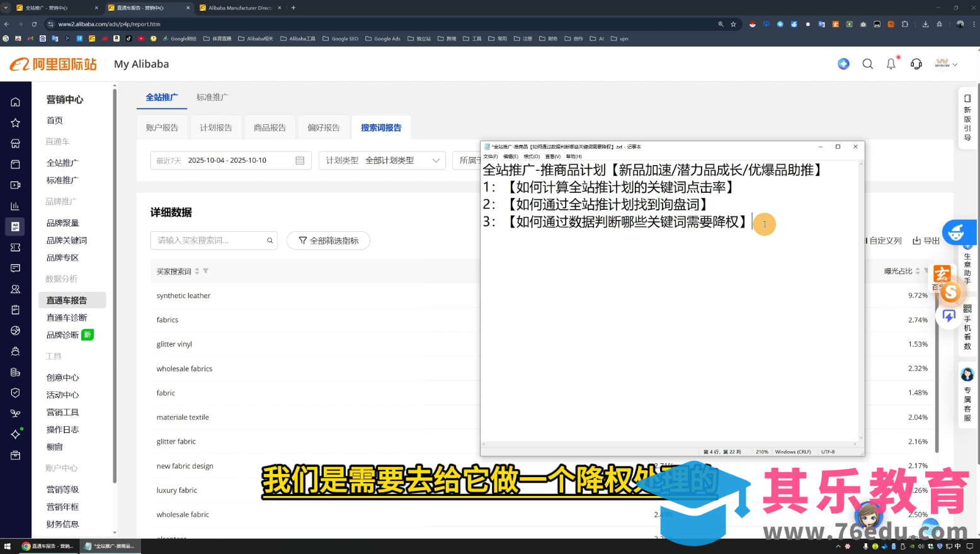This screenshot has width=980, height=554.
Task: Switch to the 标准推广 tab
Action: (212, 97)
